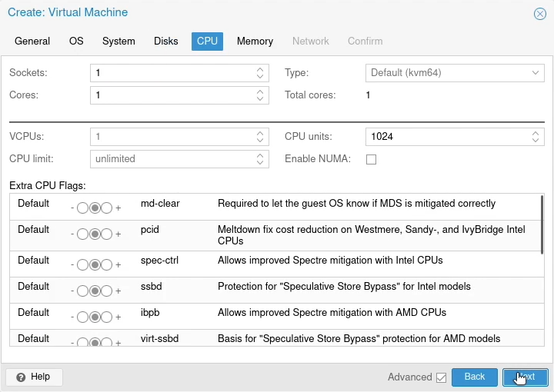Go Back to the previous step
Viewport: 554px width, 392px height.
(474, 377)
